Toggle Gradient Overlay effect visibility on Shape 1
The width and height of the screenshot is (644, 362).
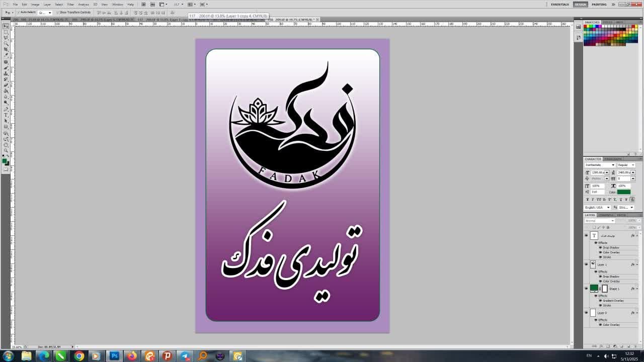(x=600, y=301)
